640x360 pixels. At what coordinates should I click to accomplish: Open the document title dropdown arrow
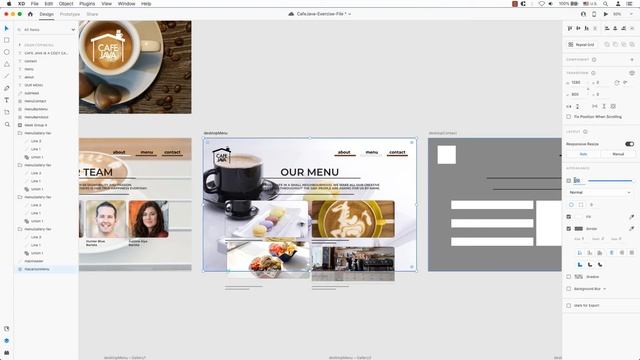coord(350,14)
